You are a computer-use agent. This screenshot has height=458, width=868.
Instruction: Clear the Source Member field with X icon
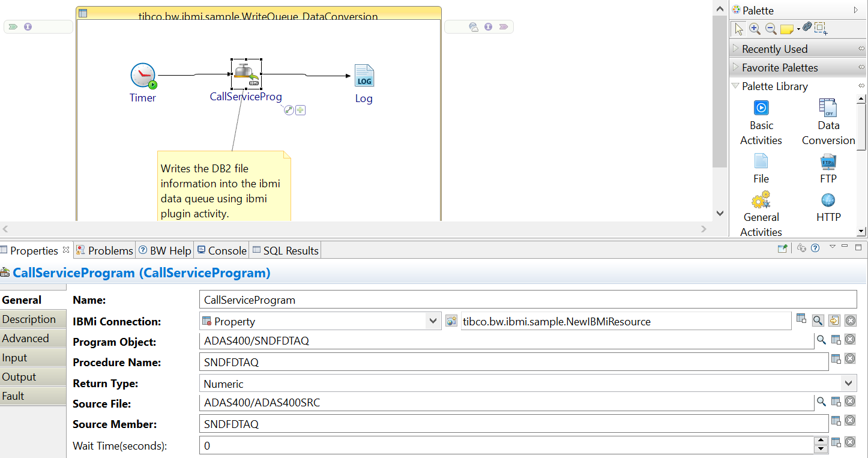click(850, 421)
